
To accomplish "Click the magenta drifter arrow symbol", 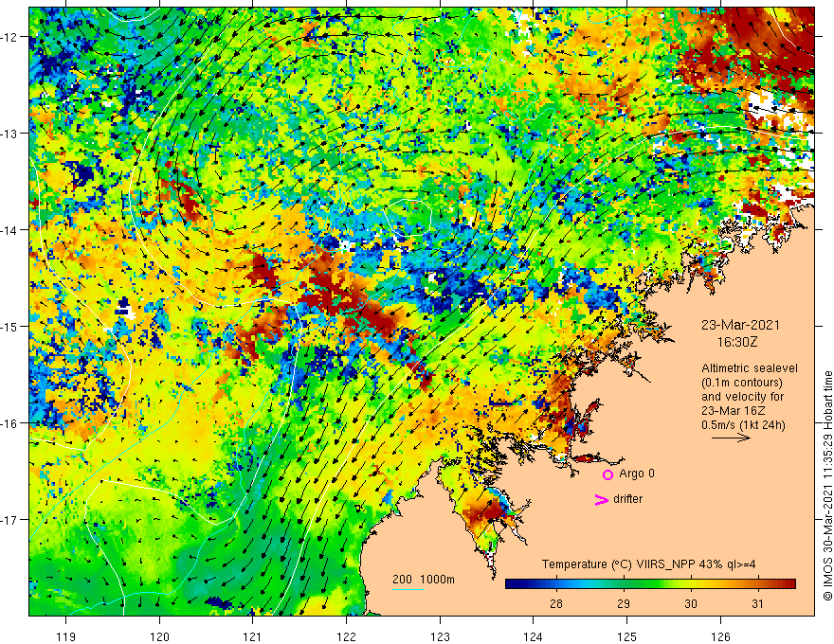I will [x=602, y=499].
